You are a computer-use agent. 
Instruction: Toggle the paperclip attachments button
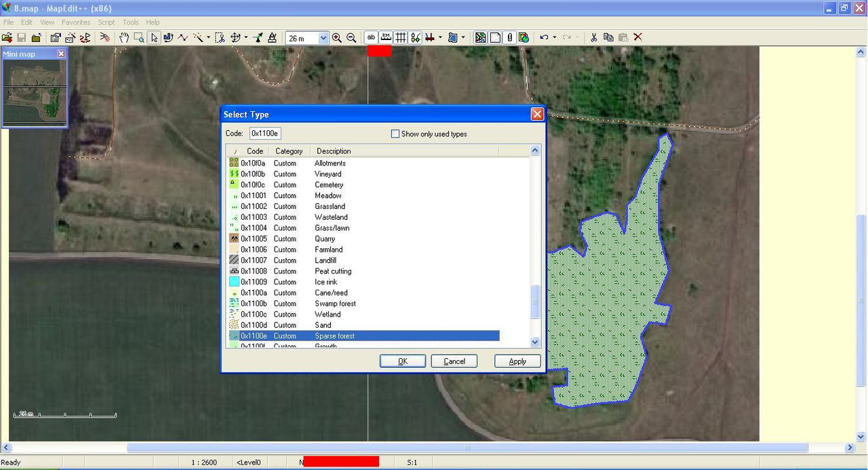[x=510, y=38]
